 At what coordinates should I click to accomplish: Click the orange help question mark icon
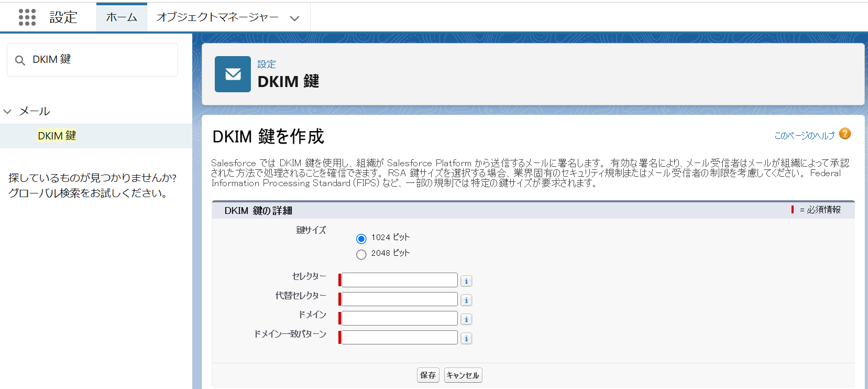[x=844, y=134]
